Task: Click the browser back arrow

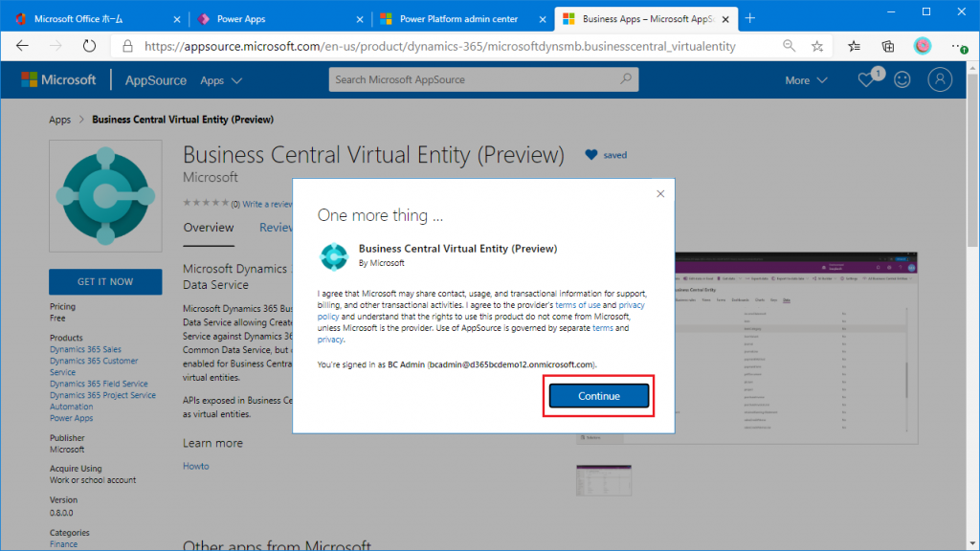Action: pos(23,46)
